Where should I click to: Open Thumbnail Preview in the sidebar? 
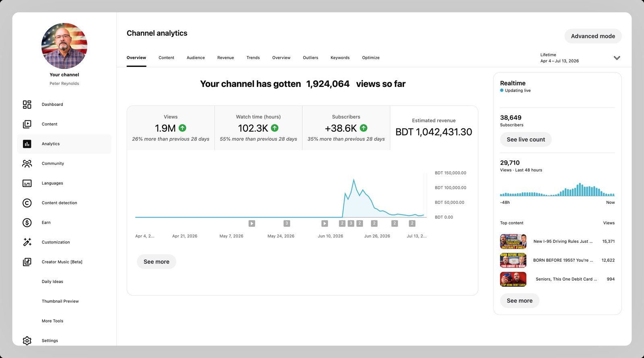60,301
